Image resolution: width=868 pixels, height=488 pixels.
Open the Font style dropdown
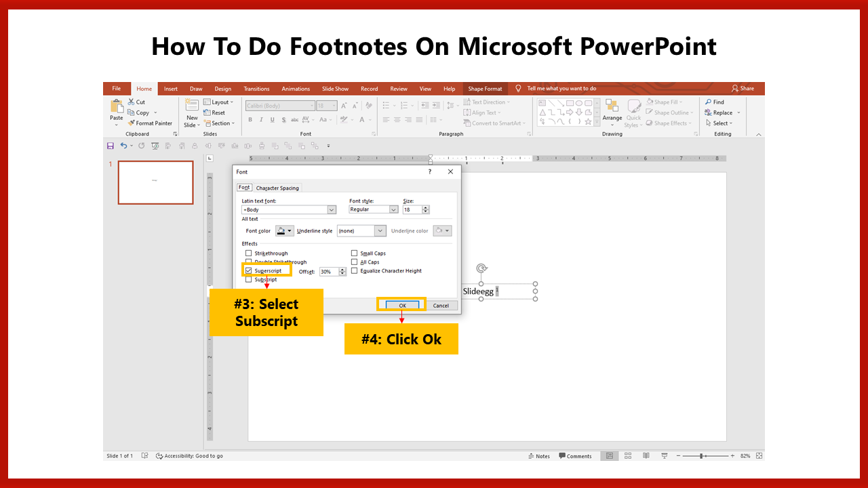[x=393, y=210]
